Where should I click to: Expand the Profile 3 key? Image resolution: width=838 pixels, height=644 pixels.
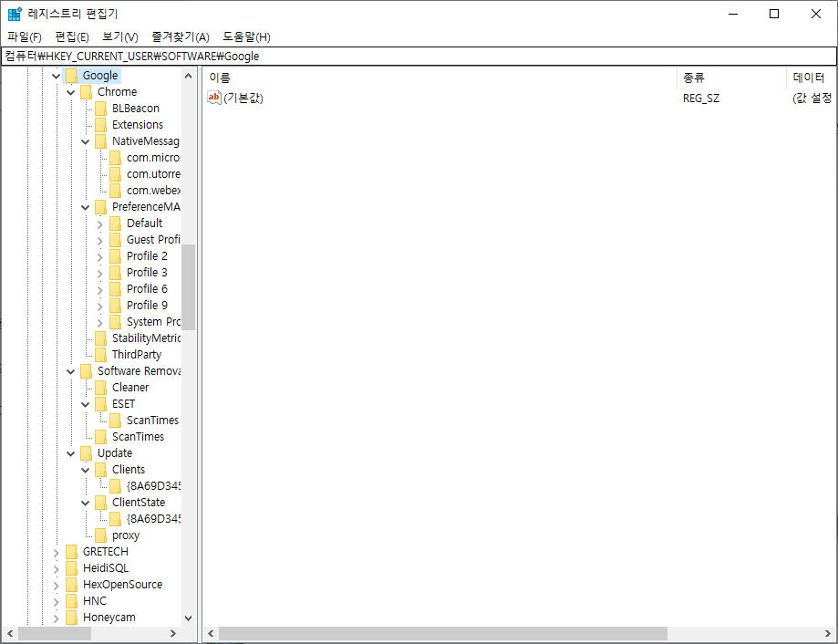100,273
